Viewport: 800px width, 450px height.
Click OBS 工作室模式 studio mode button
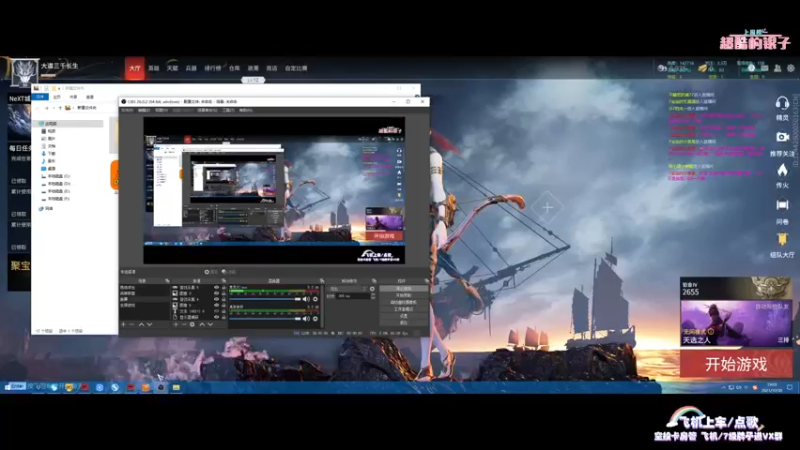coord(404,309)
